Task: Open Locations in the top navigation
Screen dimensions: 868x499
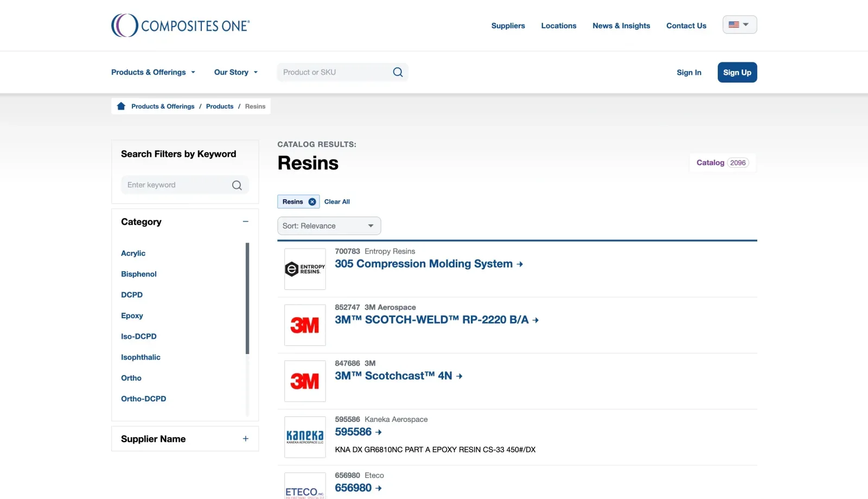Action: (559, 26)
